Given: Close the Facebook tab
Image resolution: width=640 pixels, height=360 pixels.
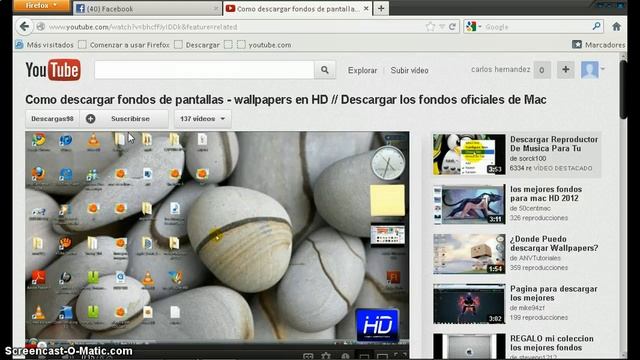Looking at the screenshot, I should (216, 9).
